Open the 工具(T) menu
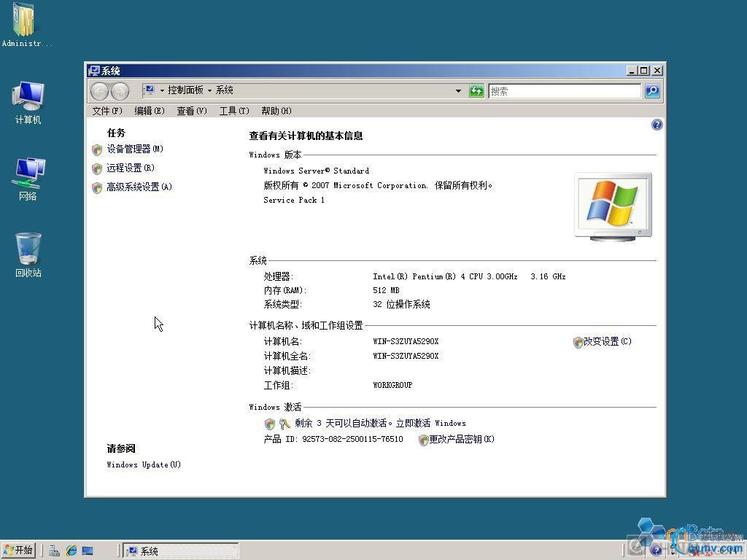 coord(234,111)
